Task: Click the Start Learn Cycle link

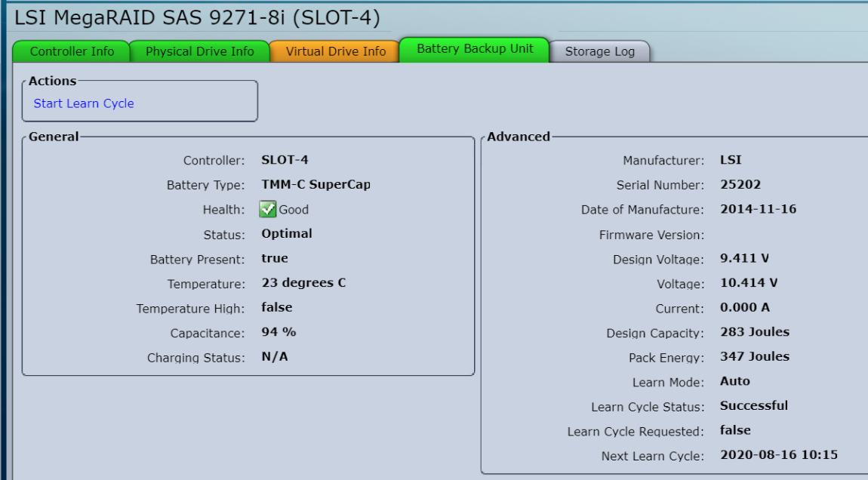Action: pos(84,103)
